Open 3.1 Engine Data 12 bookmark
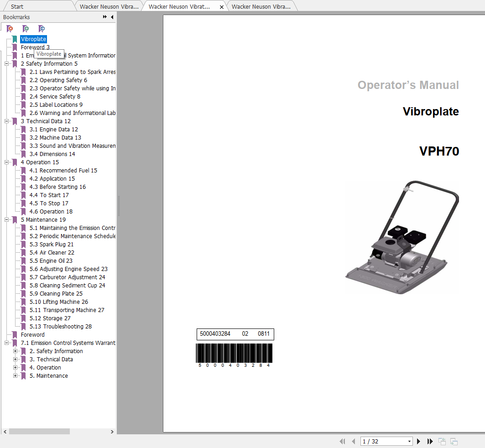 tap(53, 130)
